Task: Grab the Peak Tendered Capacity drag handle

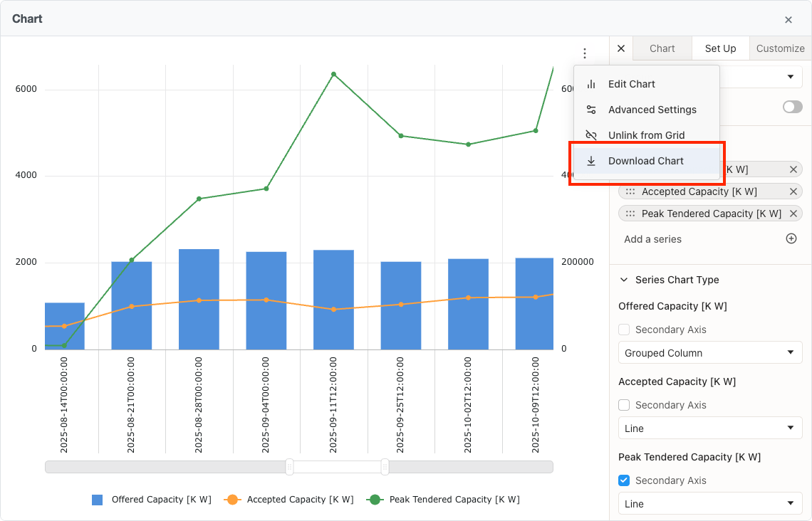Action: 630,214
